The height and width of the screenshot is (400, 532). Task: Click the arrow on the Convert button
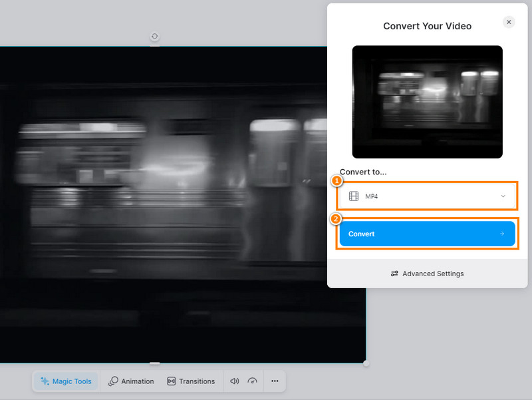(x=502, y=234)
